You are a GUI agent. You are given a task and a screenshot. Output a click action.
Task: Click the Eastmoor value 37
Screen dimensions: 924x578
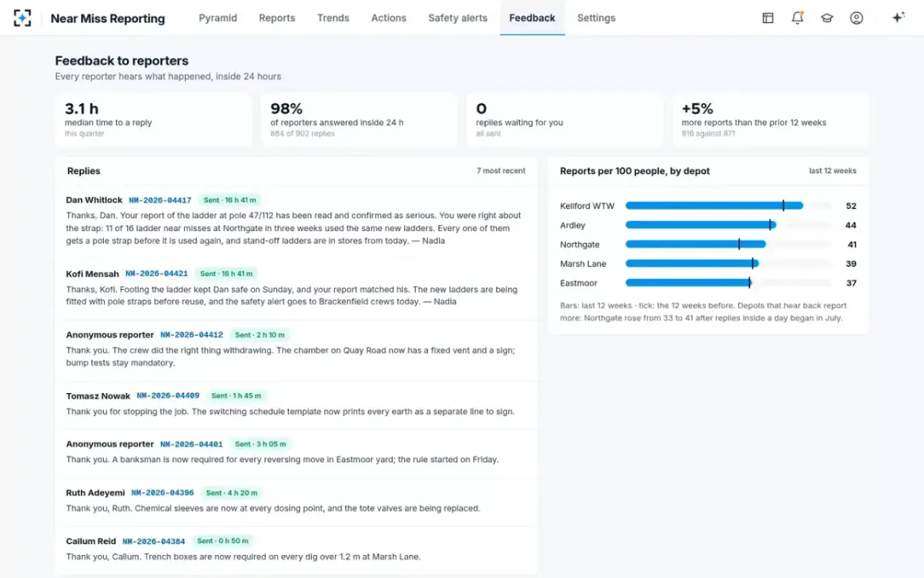click(852, 283)
